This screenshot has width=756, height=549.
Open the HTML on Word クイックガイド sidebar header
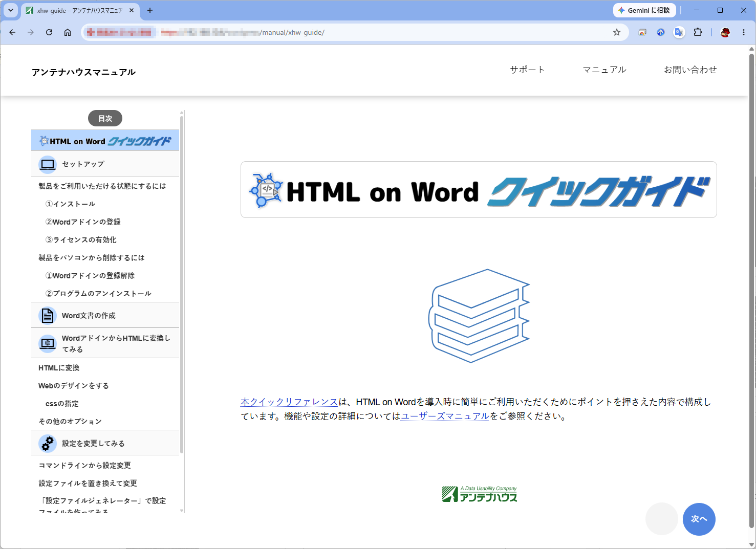coord(105,141)
